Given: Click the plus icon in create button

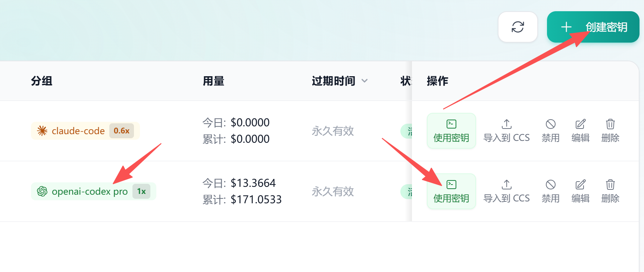Looking at the screenshot, I should tap(566, 27).
